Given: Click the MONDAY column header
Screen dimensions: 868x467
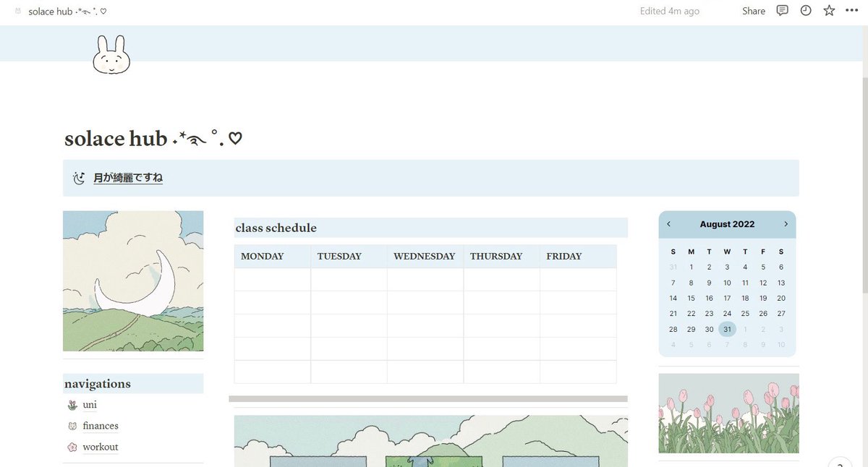Looking at the screenshot, I should pos(273,257).
